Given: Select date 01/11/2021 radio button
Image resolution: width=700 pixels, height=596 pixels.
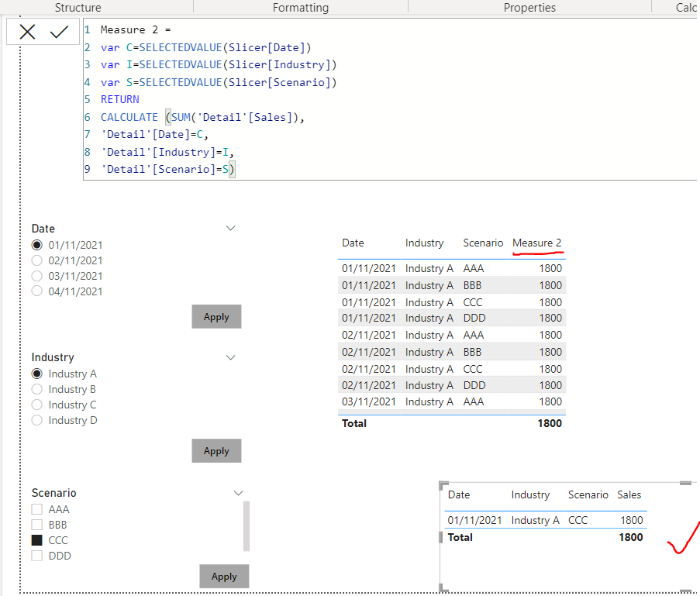Looking at the screenshot, I should [x=37, y=245].
